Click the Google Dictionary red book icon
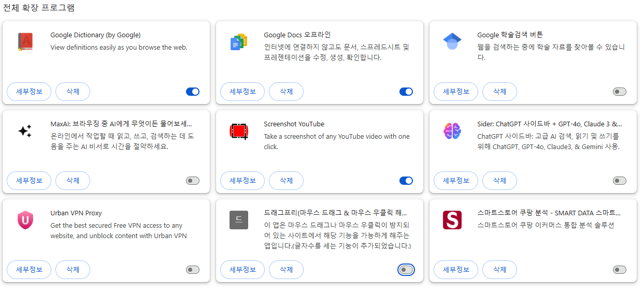Viewport: 644px width, 293px height. point(25,42)
